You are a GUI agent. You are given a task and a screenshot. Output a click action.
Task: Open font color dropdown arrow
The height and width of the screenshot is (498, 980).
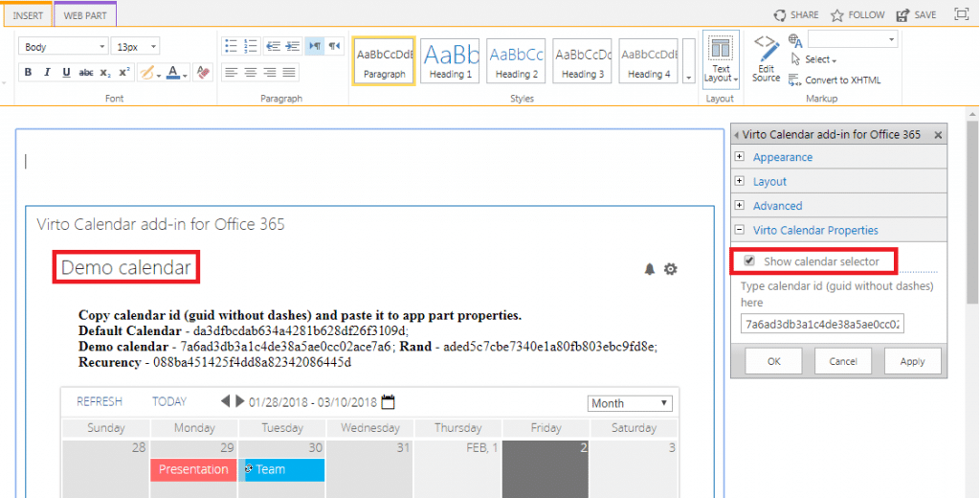pos(186,75)
